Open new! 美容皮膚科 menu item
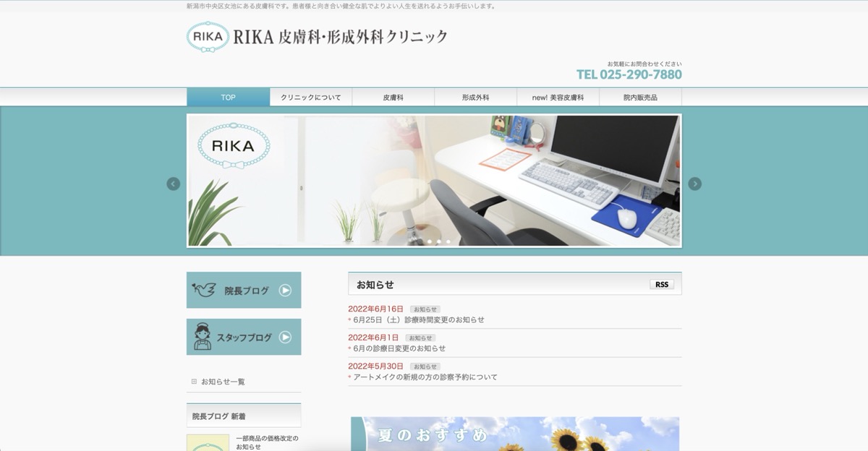This screenshot has height=451, width=868. (558, 98)
